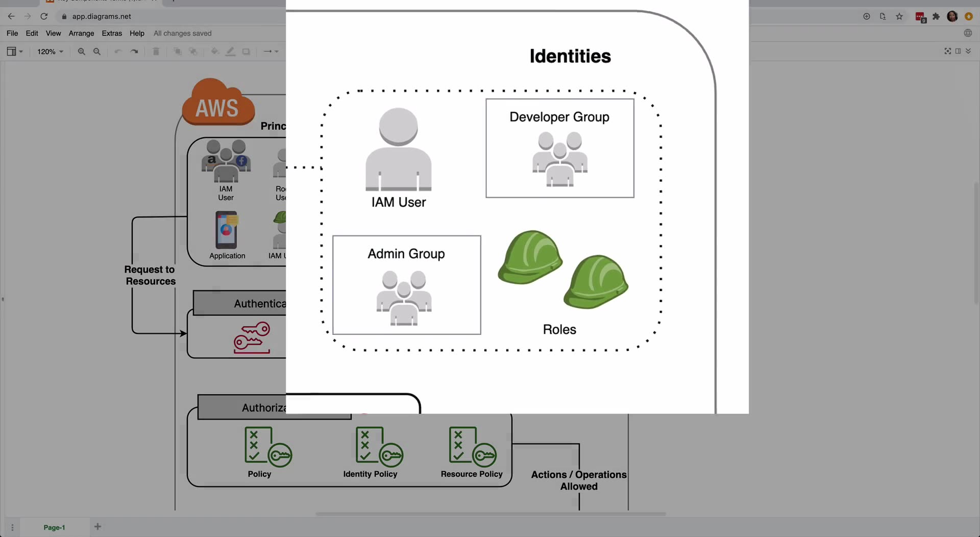The height and width of the screenshot is (537, 980).
Task: Click the delete trash icon
Action: click(156, 52)
